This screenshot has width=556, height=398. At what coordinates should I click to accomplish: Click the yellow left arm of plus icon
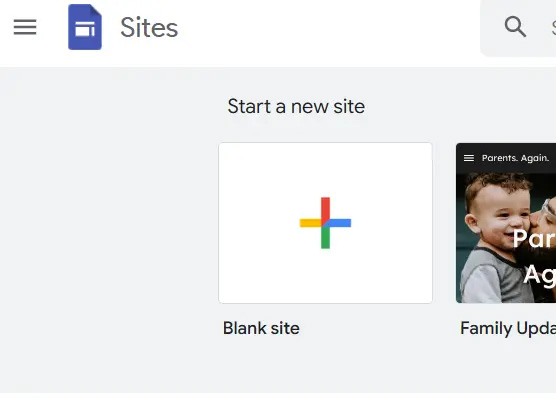[310, 223]
